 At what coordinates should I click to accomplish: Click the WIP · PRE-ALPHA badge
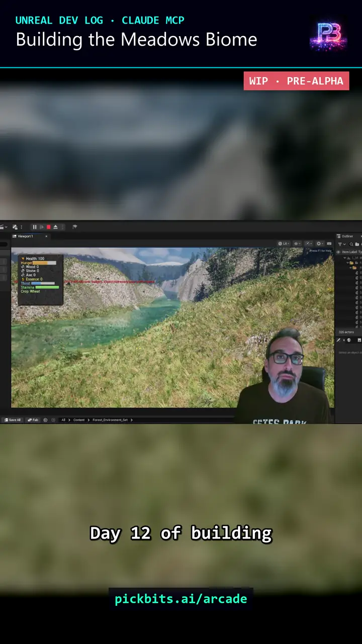pyautogui.click(x=296, y=81)
